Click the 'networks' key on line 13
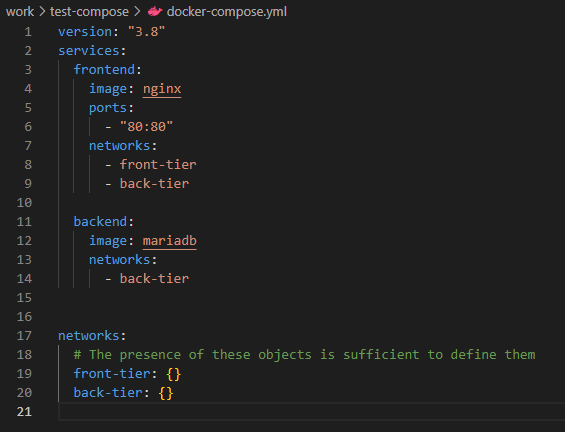565x432 pixels. (120, 260)
